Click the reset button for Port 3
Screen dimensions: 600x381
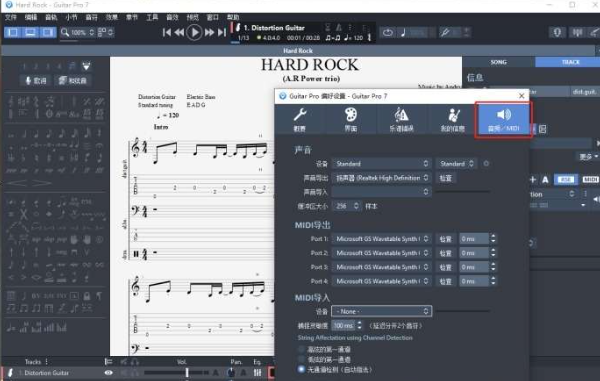(x=445, y=267)
